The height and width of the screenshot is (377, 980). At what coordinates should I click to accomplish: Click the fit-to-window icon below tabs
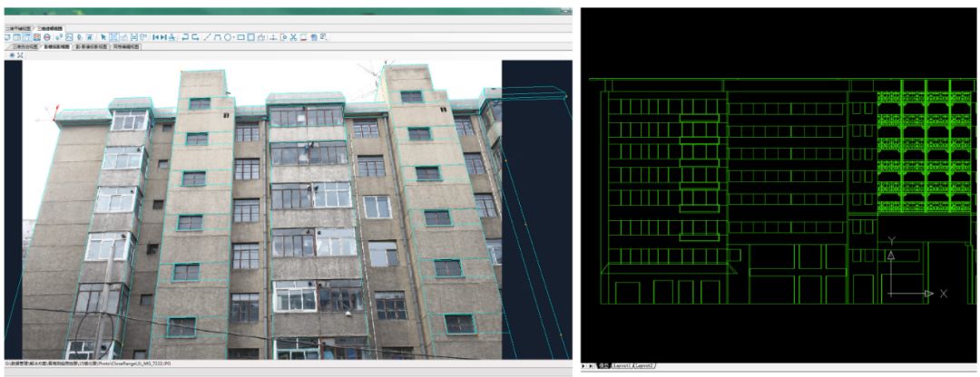click(20, 55)
